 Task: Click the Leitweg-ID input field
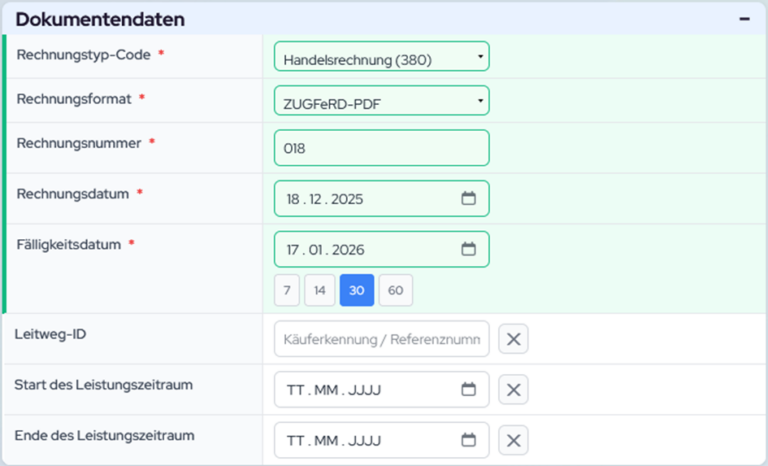(381, 339)
